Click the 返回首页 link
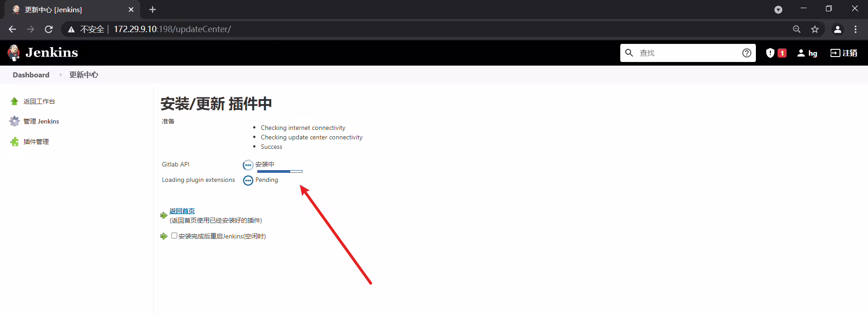The height and width of the screenshot is (314, 868). click(x=182, y=211)
